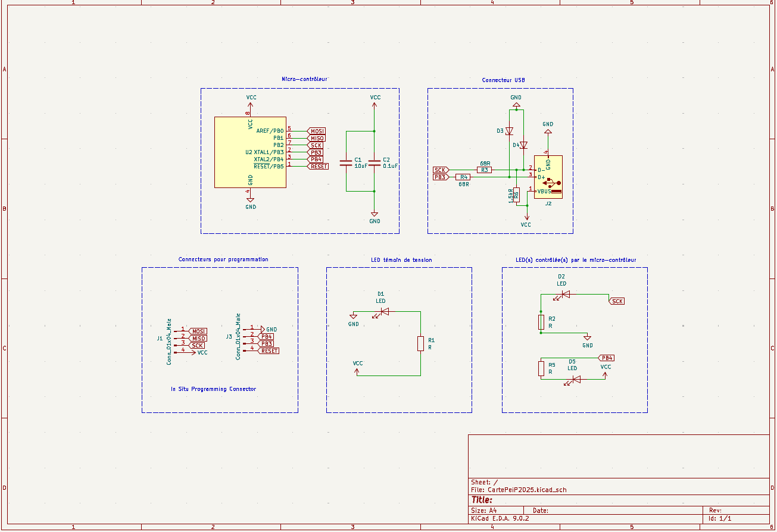Click the D3 diode symbol

coord(510,131)
